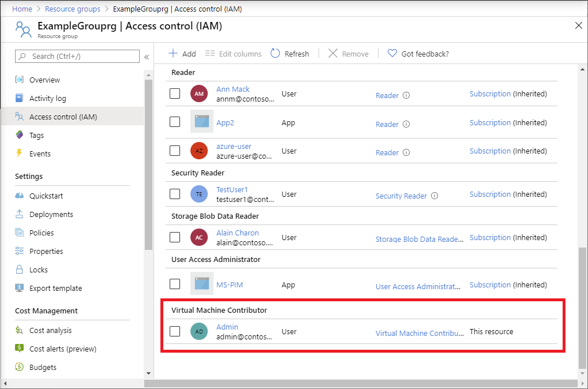Click the azure-user name link
Image resolution: width=588 pixels, height=389 pixels.
(234, 146)
